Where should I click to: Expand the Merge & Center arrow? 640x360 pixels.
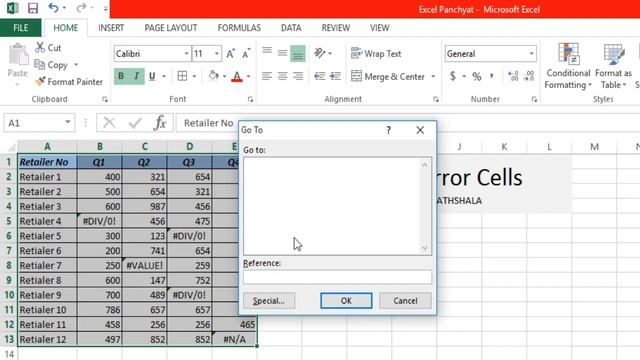tap(433, 76)
